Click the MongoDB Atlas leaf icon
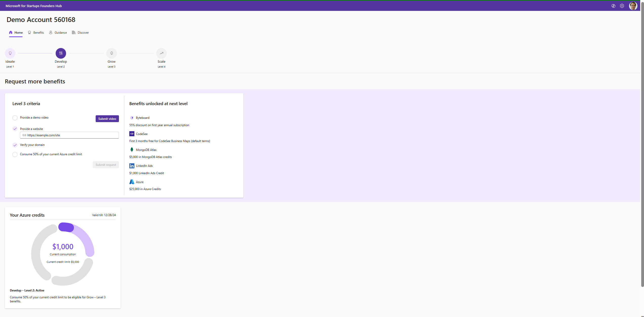This screenshot has width=644, height=317. pos(132,150)
